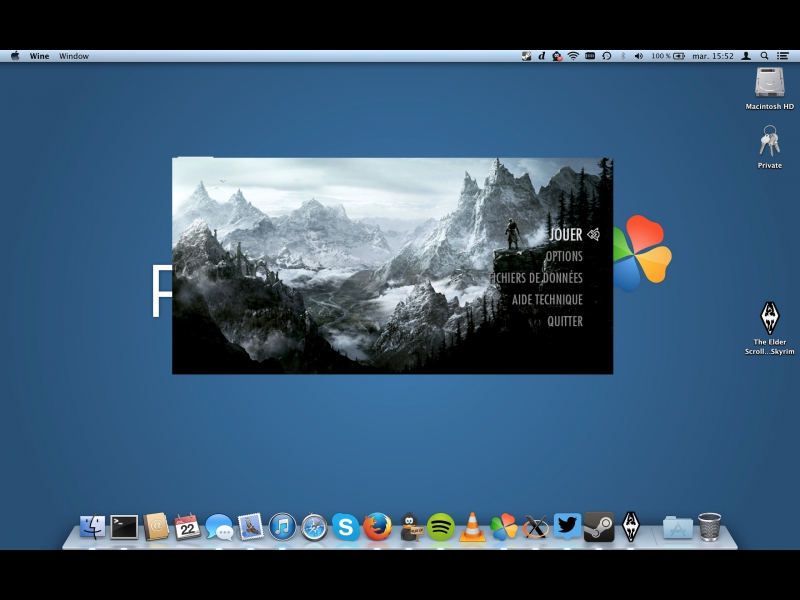Launch VLC from the dock
This screenshot has width=800, height=600.
click(x=472, y=526)
